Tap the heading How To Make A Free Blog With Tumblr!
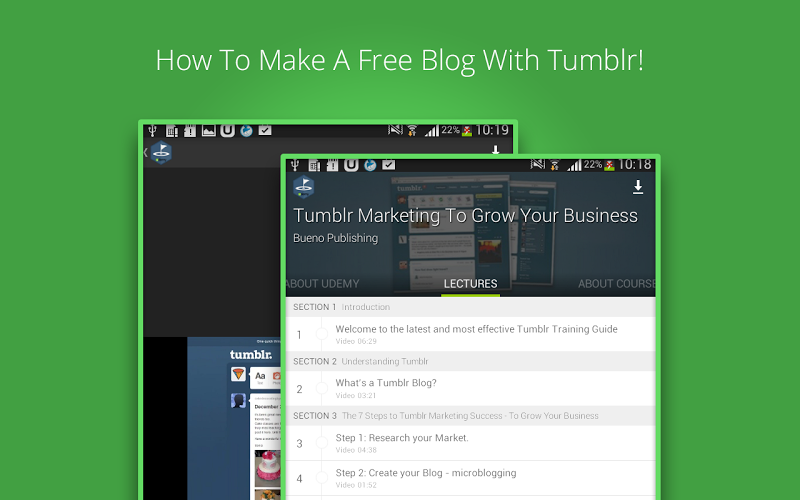This screenshot has width=800, height=500. [x=399, y=60]
